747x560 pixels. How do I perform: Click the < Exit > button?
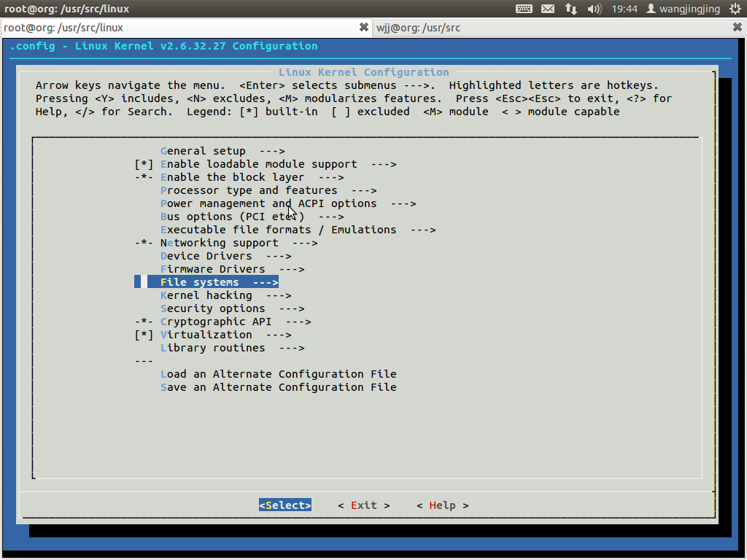coord(364,505)
